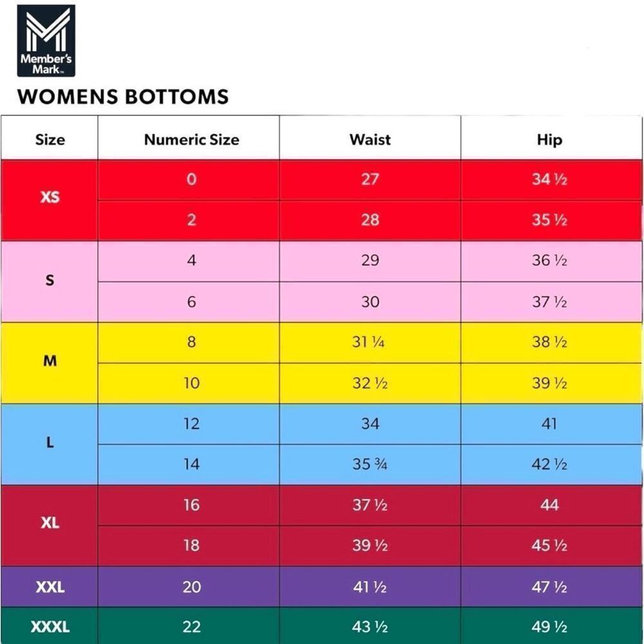
Task: Select the WOMENS BOTTOMS heading
Action: click(x=123, y=97)
